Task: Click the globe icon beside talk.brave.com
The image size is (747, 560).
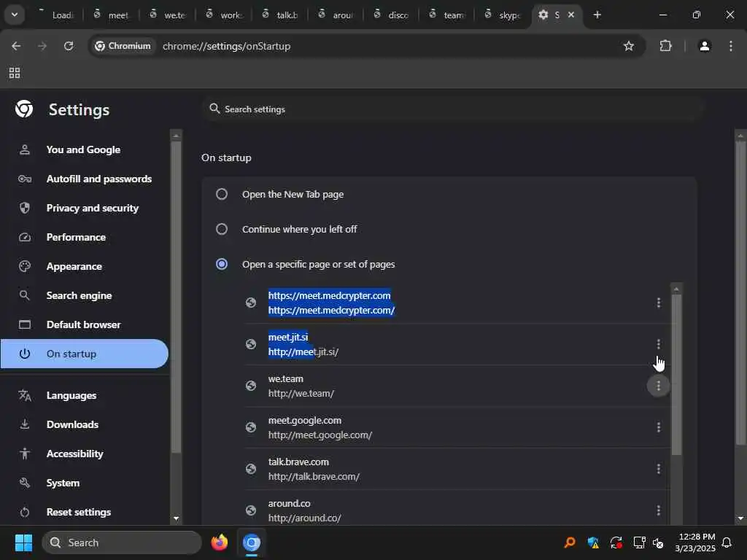Action: 251,469
